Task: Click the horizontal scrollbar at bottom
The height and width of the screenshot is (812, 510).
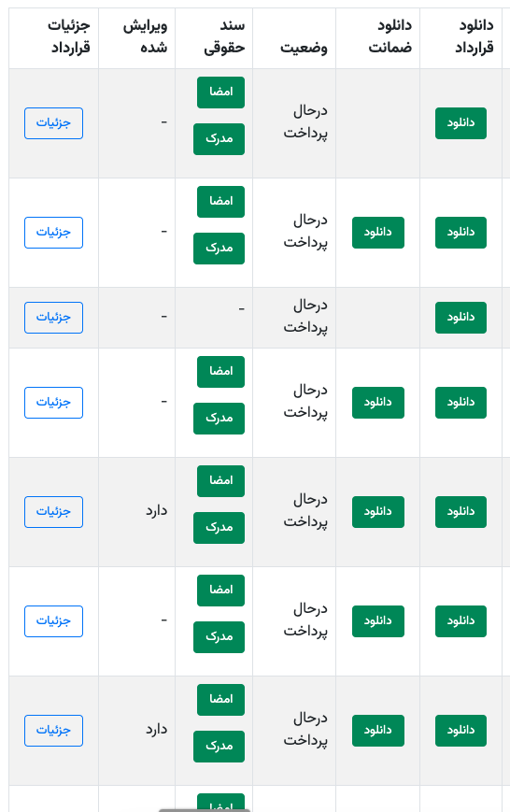Action: pyautogui.click(x=205, y=810)
